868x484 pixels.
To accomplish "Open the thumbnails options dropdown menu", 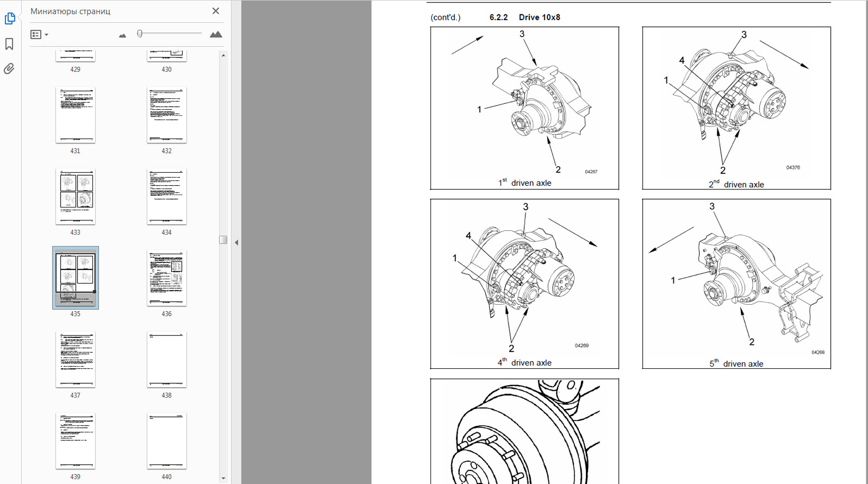I will pos(39,35).
